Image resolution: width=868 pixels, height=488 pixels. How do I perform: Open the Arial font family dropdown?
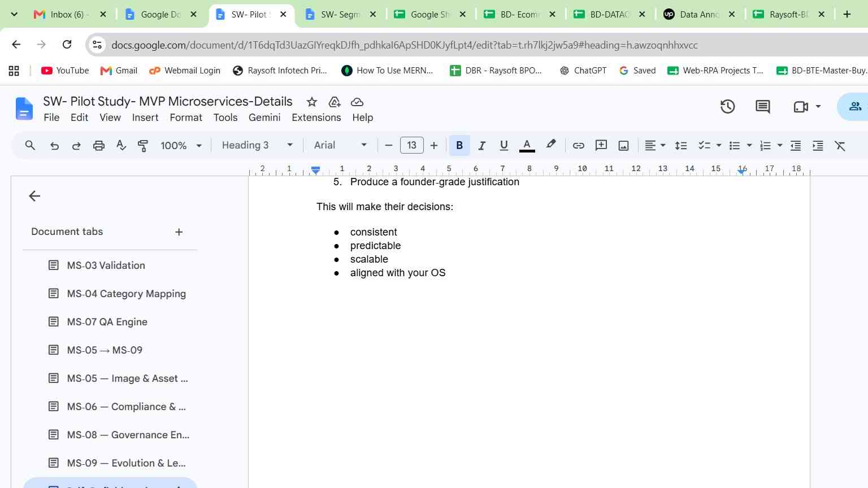point(341,145)
